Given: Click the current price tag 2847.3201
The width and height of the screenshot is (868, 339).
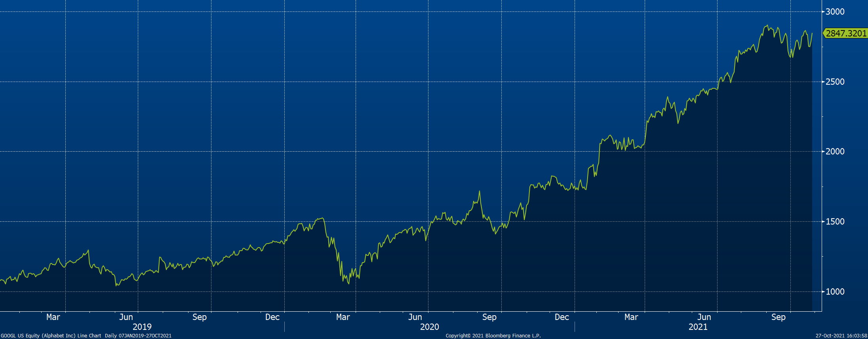Looking at the screenshot, I should click(845, 33).
